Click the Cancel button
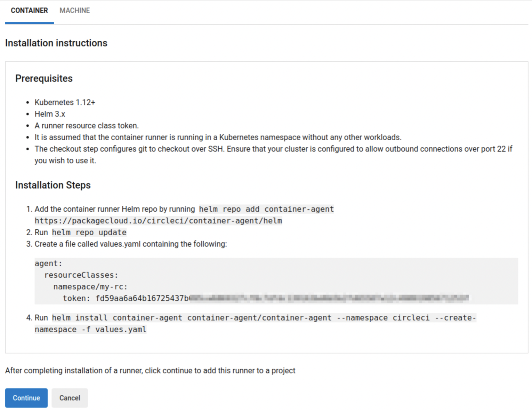Screen dimensions: 532x410 pos(70,398)
